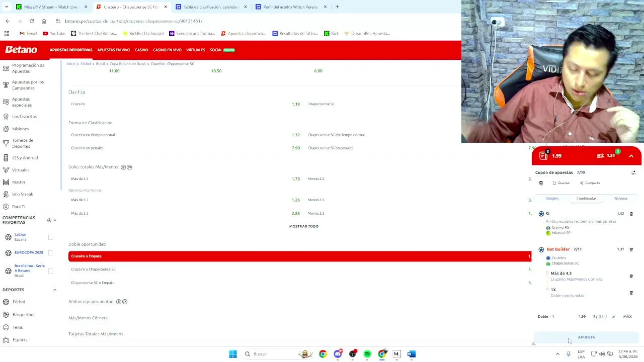Select the 'Cruzeiro o Empate' bet option
644x362 pixels.
tap(300, 256)
